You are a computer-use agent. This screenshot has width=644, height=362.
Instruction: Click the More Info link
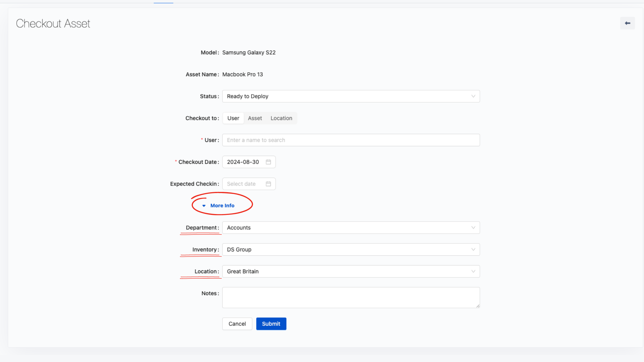point(222,205)
